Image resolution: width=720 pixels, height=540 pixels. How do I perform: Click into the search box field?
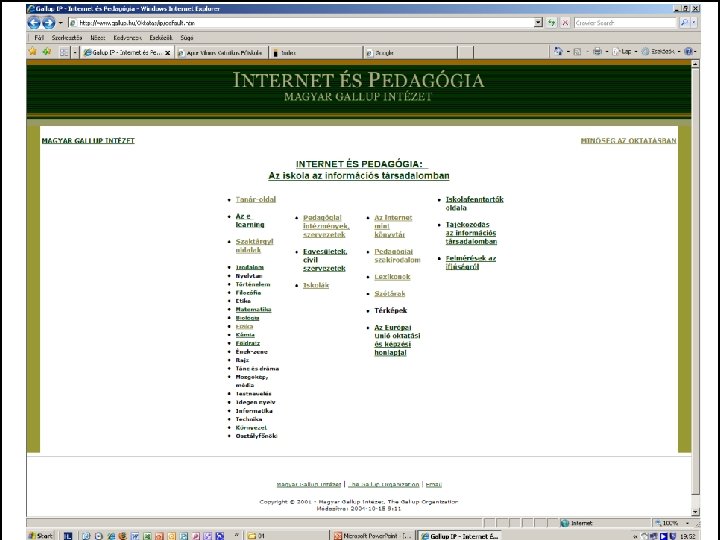click(x=625, y=22)
